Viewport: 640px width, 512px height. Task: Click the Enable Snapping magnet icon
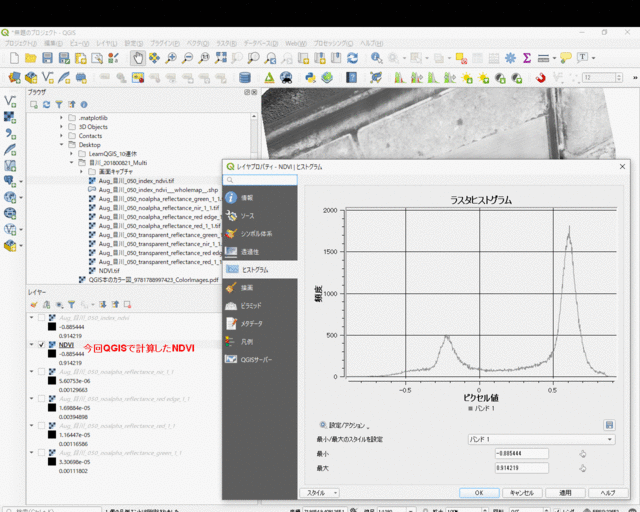pyautogui.click(x=541, y=77)
